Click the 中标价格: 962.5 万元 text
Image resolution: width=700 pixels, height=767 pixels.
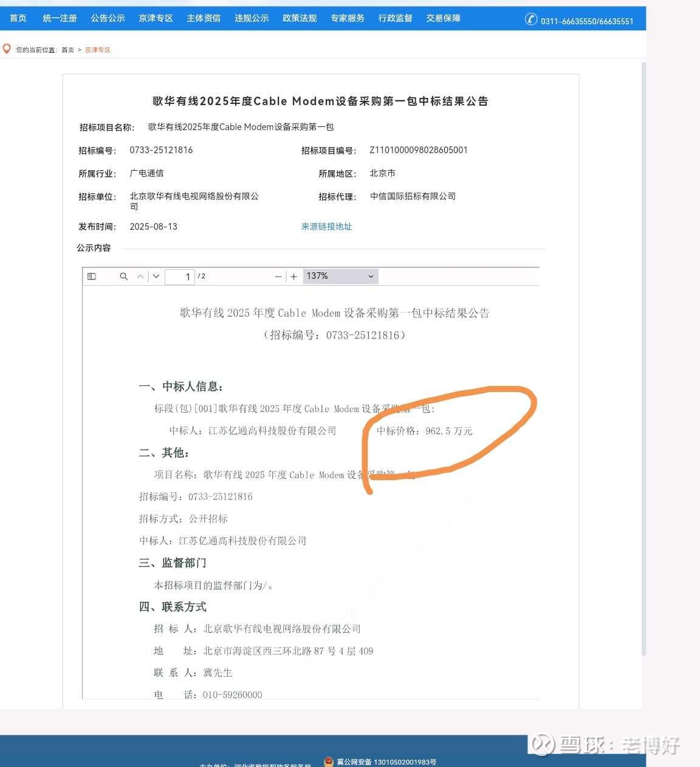click(424, 431)
